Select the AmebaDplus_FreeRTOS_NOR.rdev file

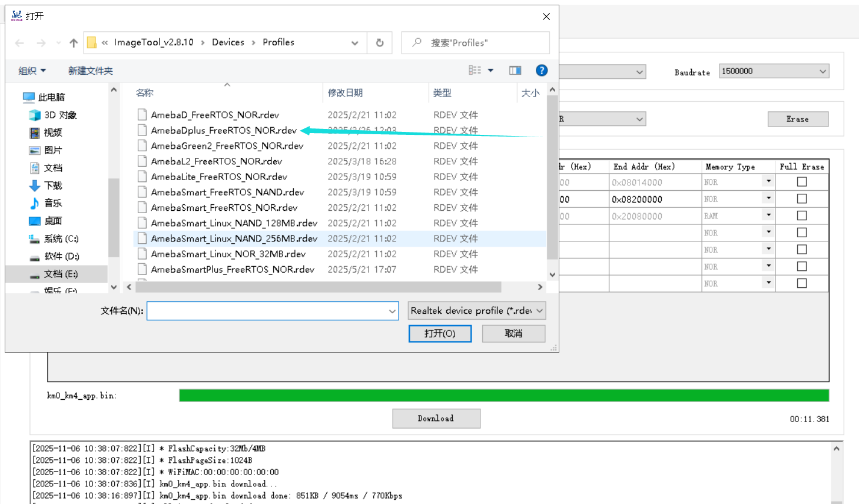pos(224,130)
